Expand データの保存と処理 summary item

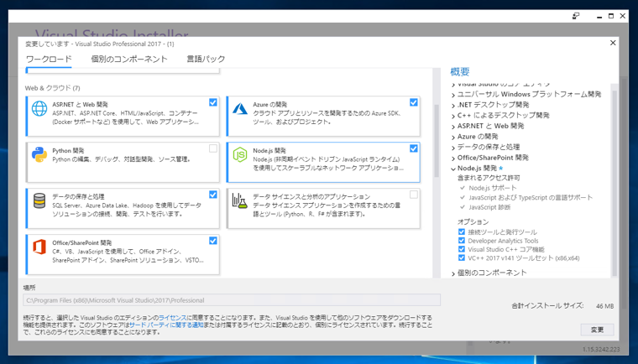[x=453, y=148]
